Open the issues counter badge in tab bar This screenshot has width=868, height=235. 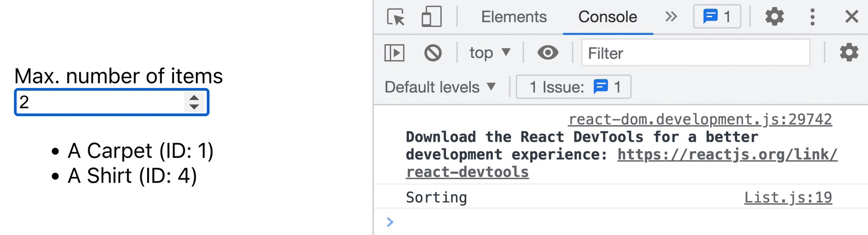pyautogui.click(x=717, y=17)
